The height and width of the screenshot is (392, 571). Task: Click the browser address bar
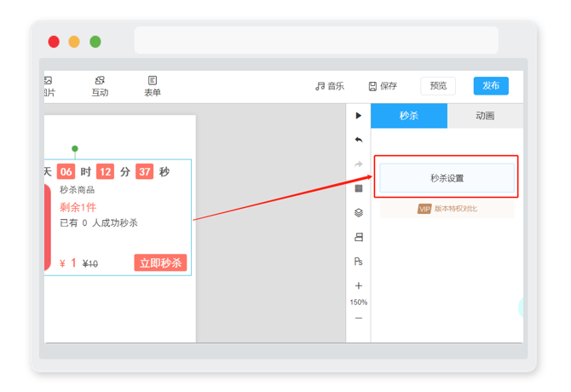click(316, 40)
